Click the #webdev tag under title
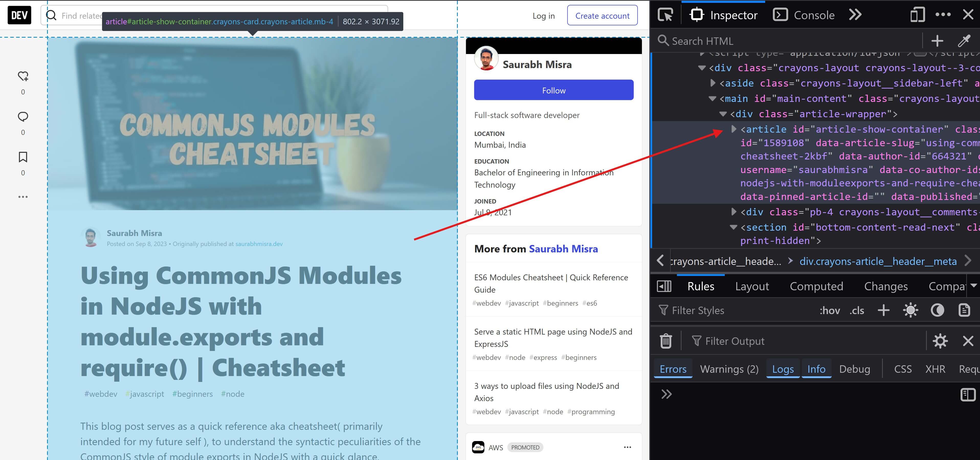Screen dimensions: 980x460 pos(101,394)
